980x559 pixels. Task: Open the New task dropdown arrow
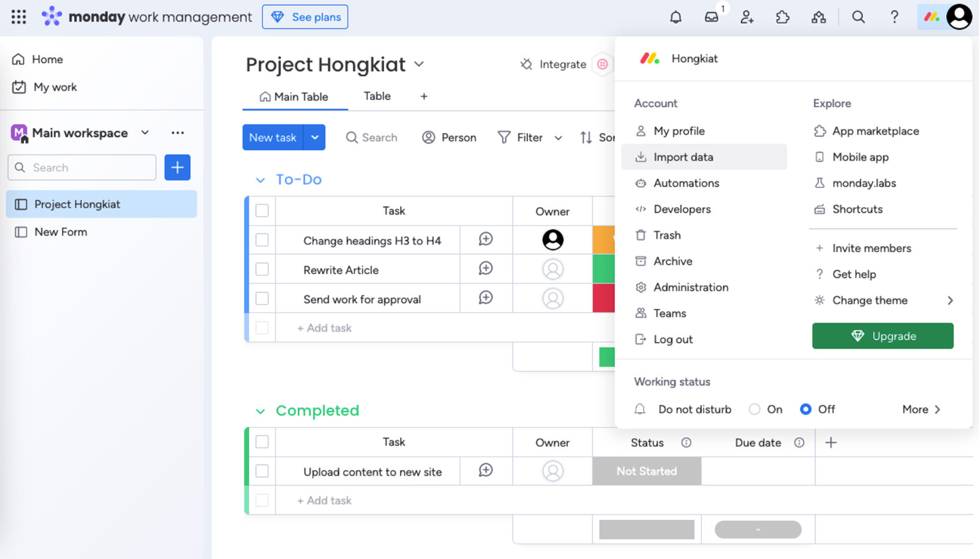point(315,137)
